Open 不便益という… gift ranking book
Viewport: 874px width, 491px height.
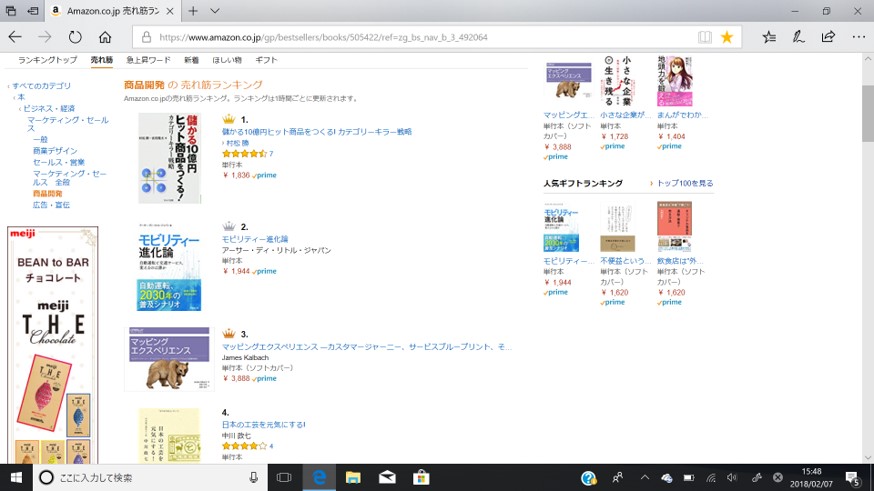625,260
